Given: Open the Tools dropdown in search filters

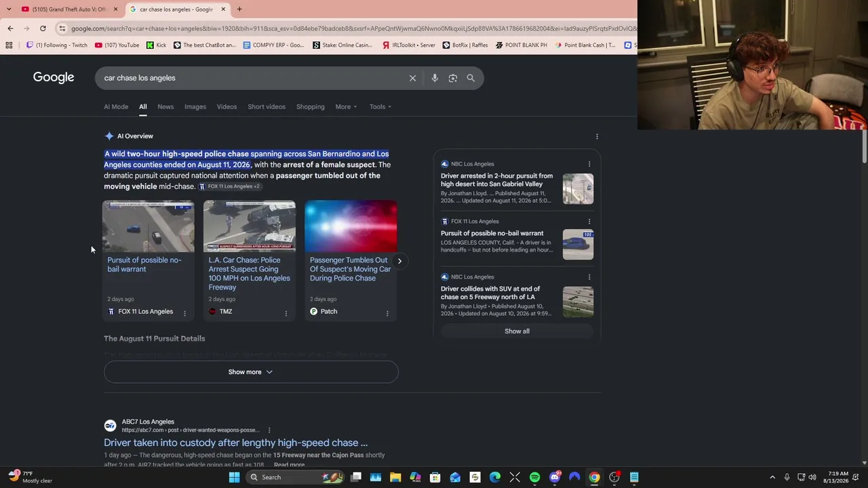Looking at the screenshot, I should [x=380, y=106].
